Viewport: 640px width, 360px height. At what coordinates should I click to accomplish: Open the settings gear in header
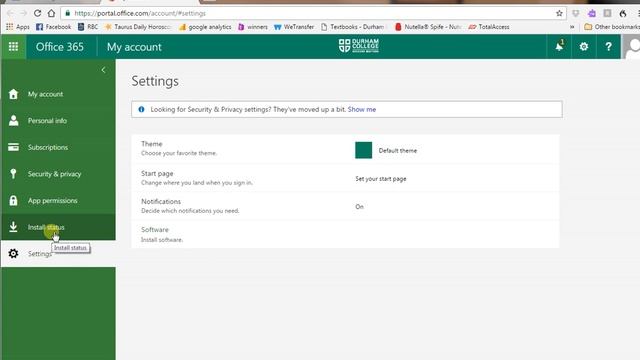pyautogui.click(x=584, y=47)
